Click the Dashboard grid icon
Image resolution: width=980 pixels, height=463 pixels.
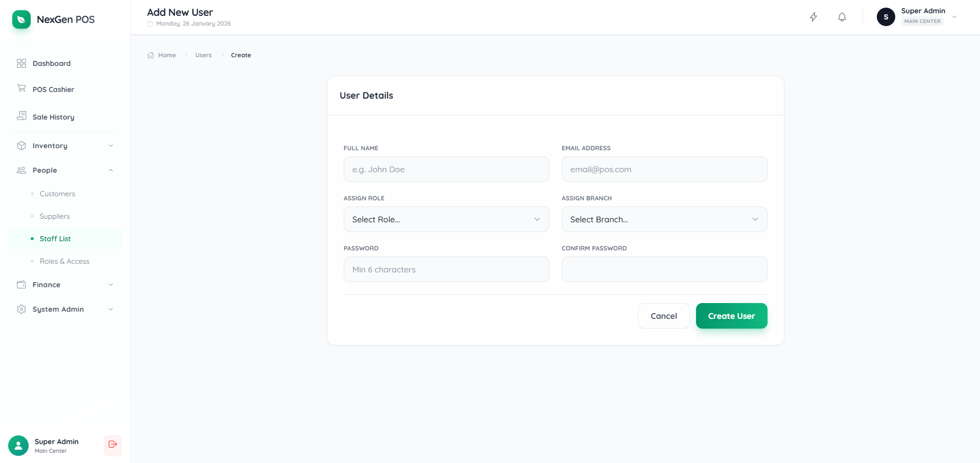[x=21, y=63]
